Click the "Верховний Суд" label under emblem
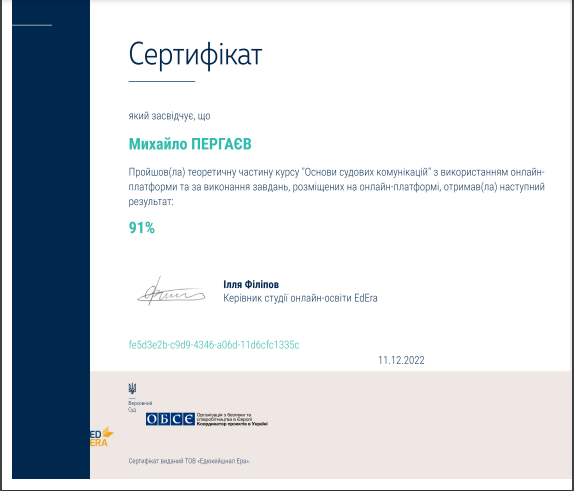Screen dimensions: 575x491 [x=140, y=406]
